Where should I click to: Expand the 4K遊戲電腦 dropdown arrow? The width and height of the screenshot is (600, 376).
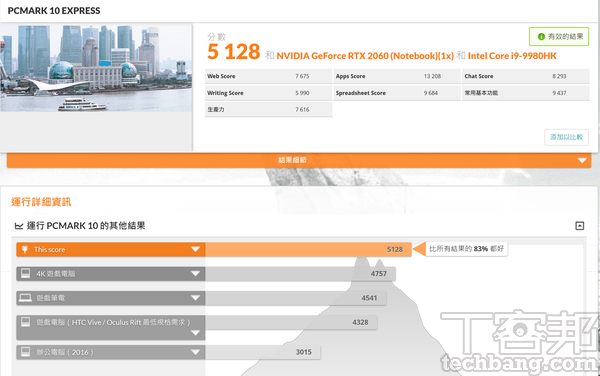[x=195, y=273]
